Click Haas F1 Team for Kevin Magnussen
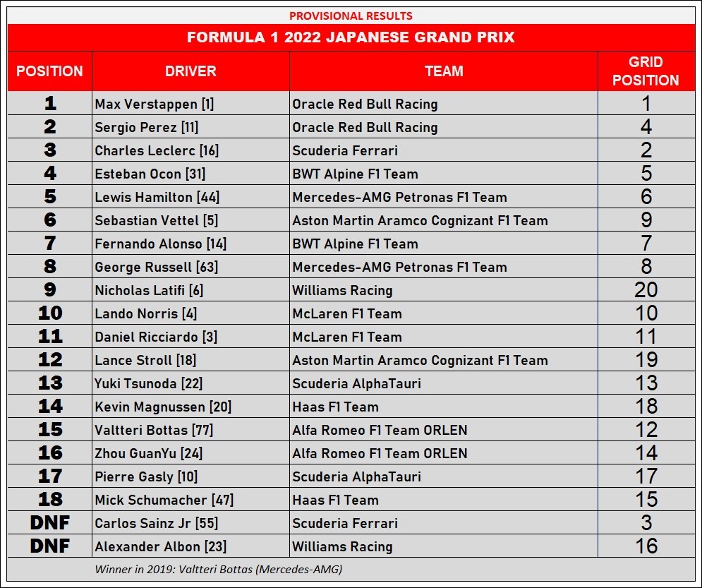 (444, 406)
